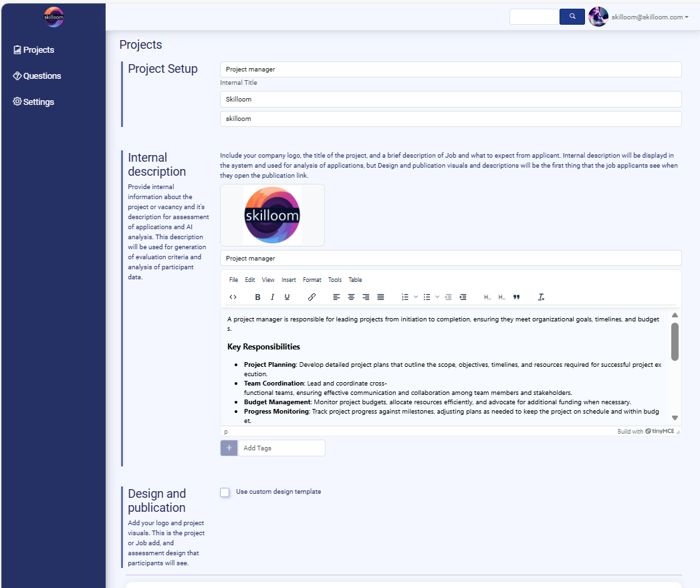Screen dimensions: 700x588
Task: Click the Add Tags input field
Action: tap(281, 448)
